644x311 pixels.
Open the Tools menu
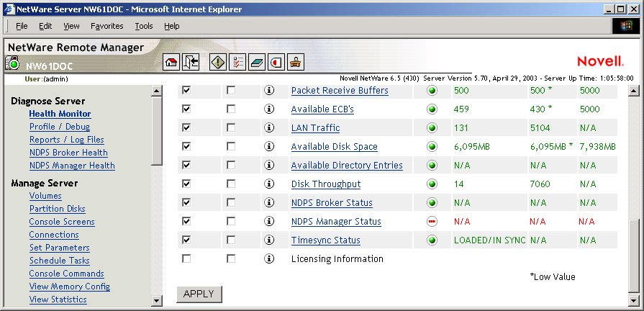tap(144, 27)
